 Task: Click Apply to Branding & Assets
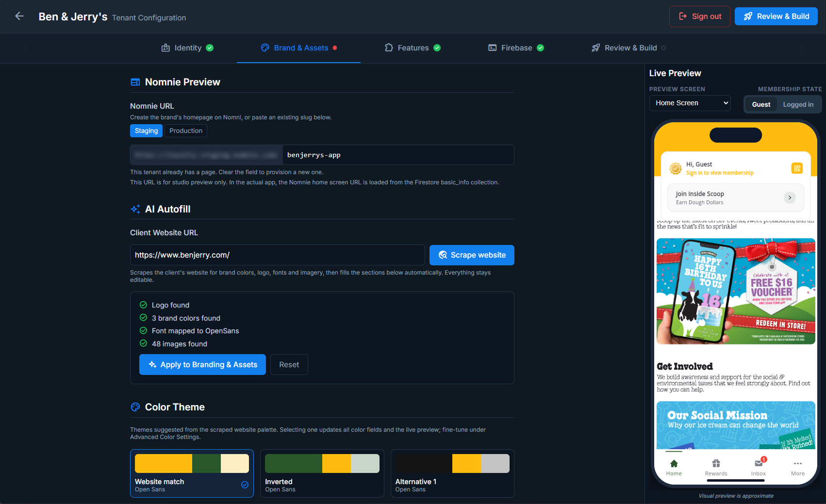[x=202, y=365]
